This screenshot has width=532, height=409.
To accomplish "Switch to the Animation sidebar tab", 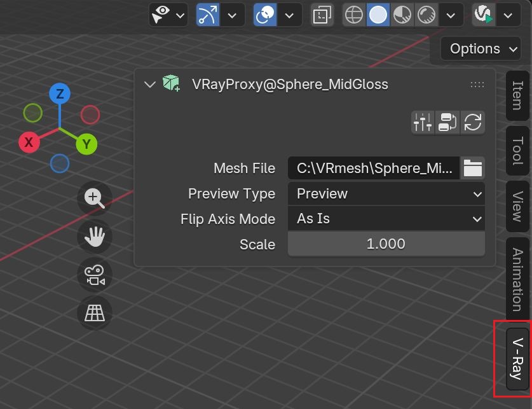I will [517, 279].
